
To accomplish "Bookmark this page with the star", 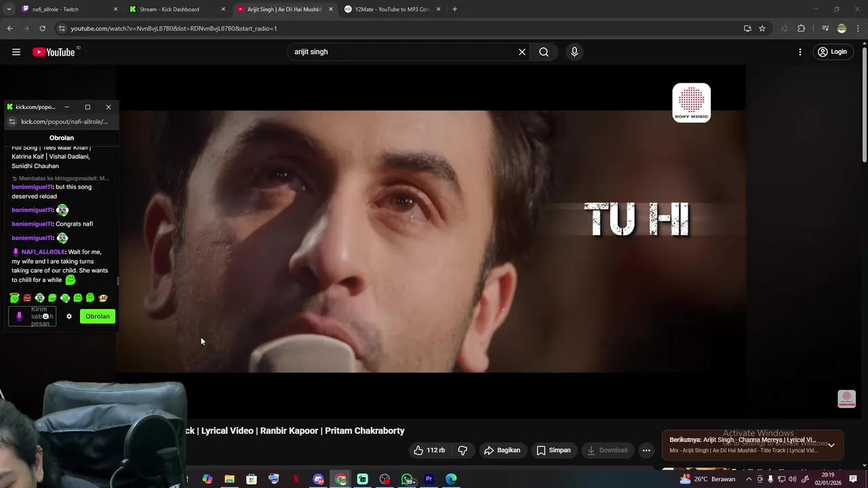I will click(762, 28).
